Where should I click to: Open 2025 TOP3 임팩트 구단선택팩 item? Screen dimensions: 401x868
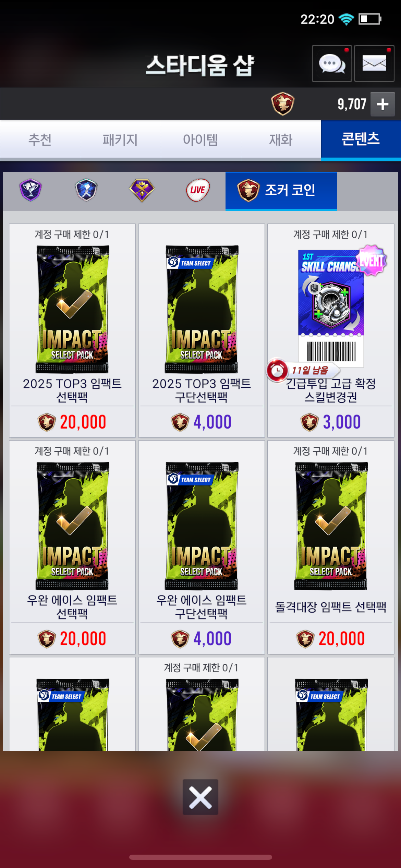(202, 331)
